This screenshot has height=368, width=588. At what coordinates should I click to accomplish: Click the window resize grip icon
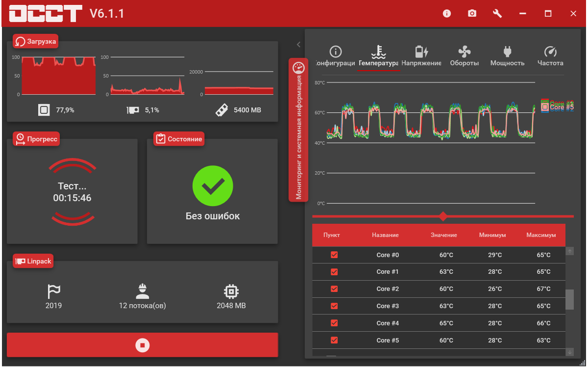point(582,362)
